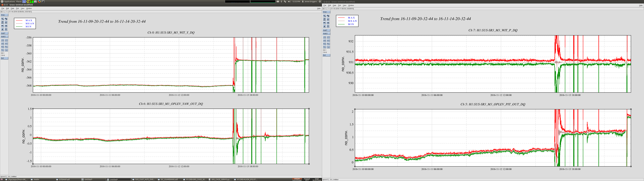This screenshot has height=181, width=644.
Task: Click the large Z zoom-in icon in left Grace window
Action: tap(3, 22)
